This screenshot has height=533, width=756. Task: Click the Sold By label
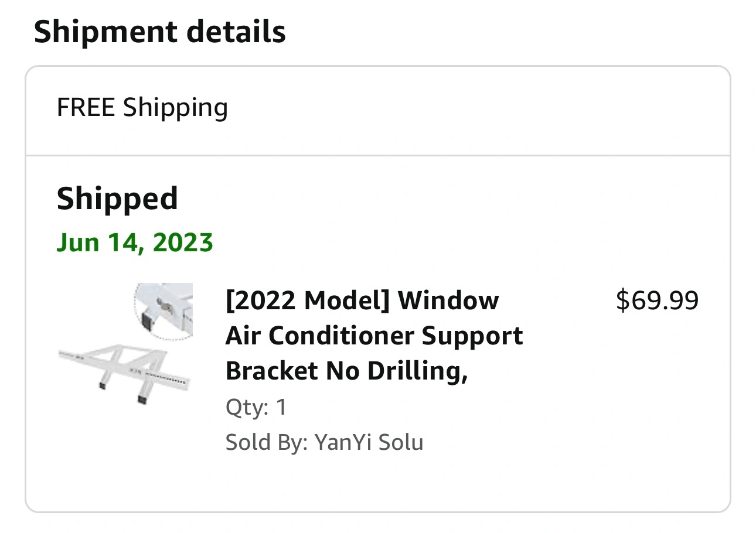(x=267, y=442)
